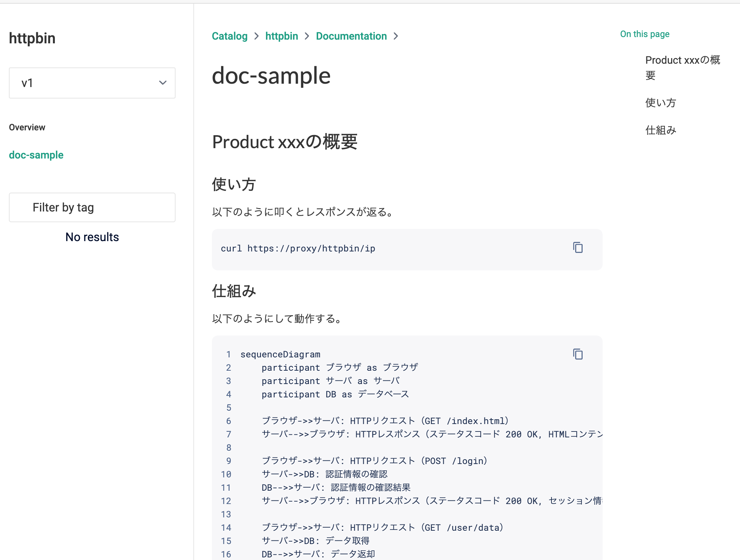Select doc-sample in the sidebar
The width and height of the screenshot is (740, 560).
click(36, 155)
